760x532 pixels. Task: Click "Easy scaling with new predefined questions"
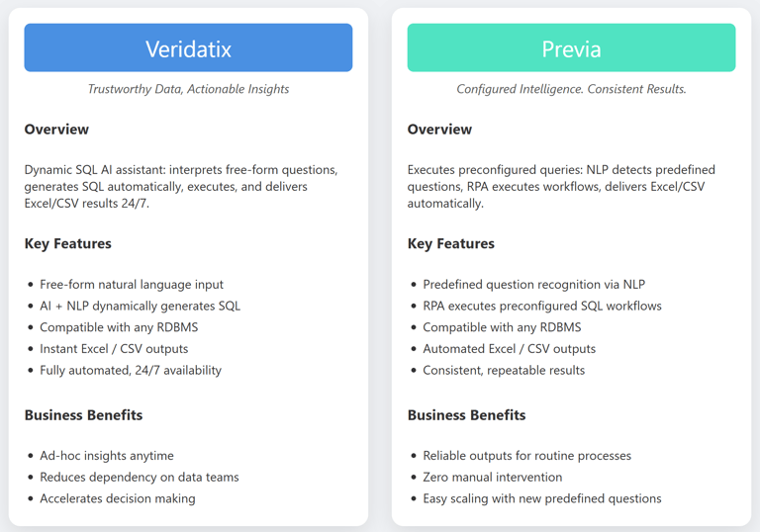pos(541,498)
